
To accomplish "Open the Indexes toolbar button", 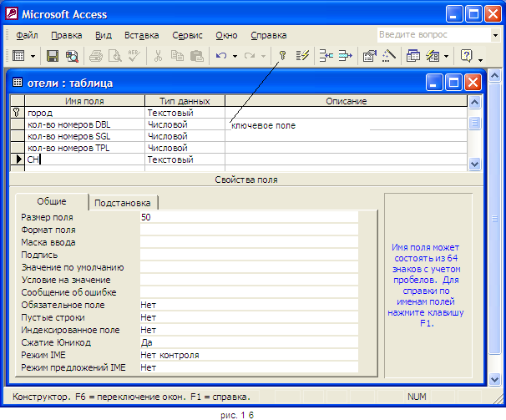I will click(x=302, y=57).
